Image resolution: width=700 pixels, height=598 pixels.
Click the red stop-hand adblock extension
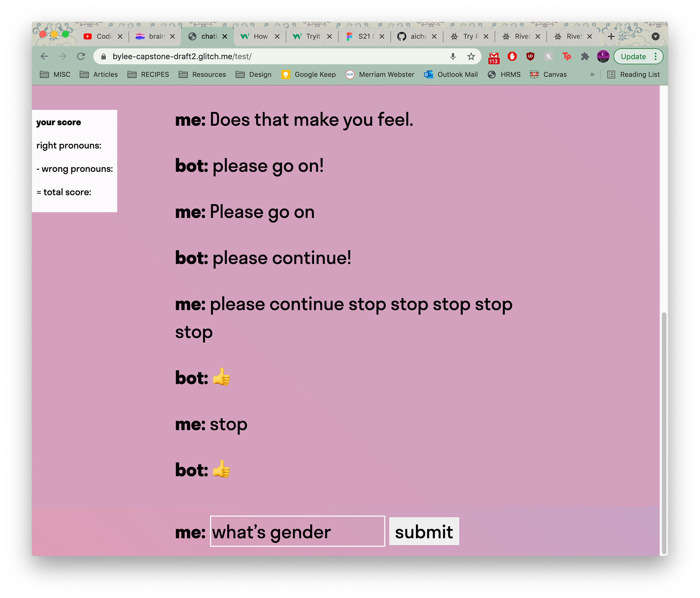(512, 56)
